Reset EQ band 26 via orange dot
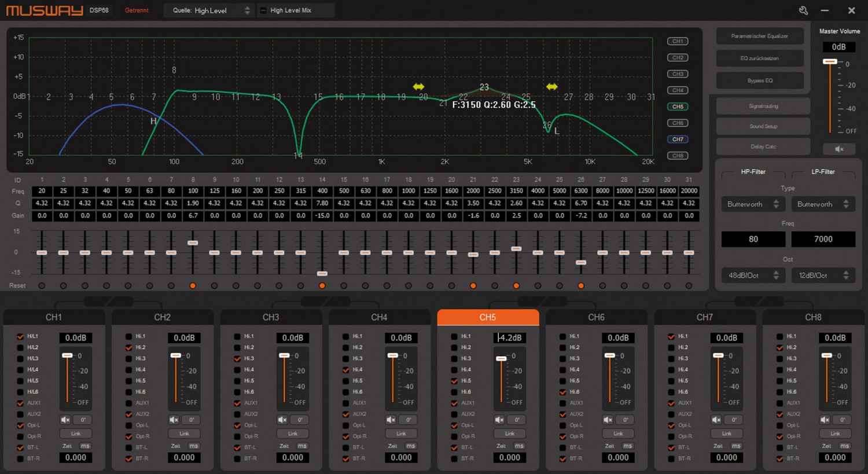868x474 pixels. pos(581,286)
